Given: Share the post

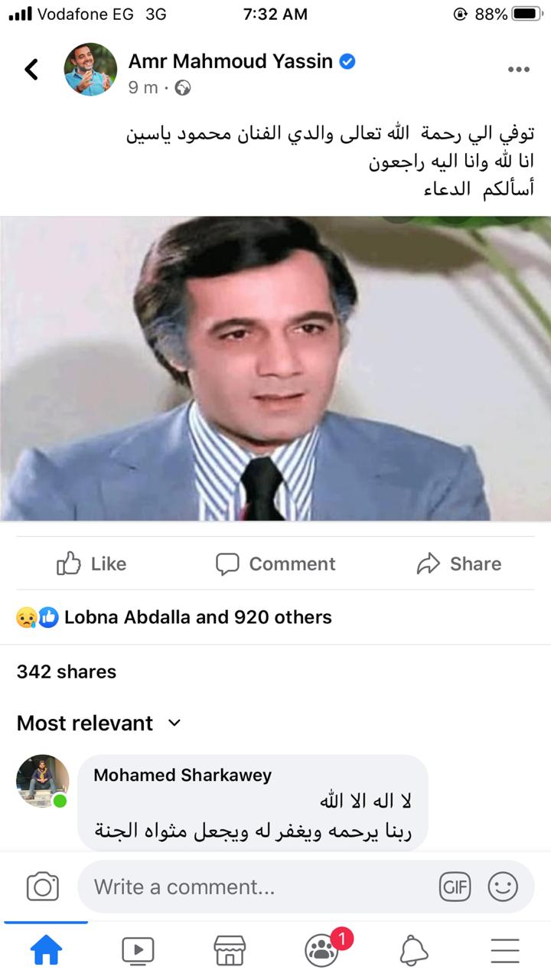Looking at the screenshot, I should click(x=458, y=563).
